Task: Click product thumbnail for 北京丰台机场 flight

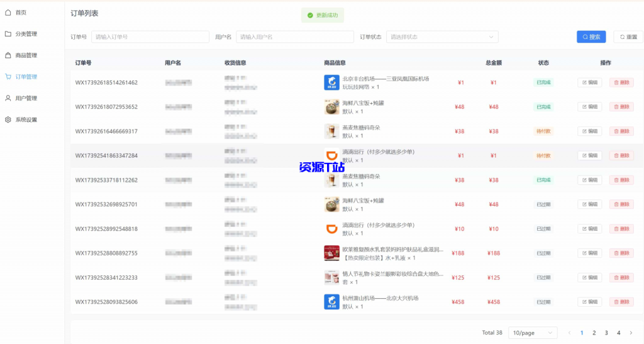Action: 331,82
